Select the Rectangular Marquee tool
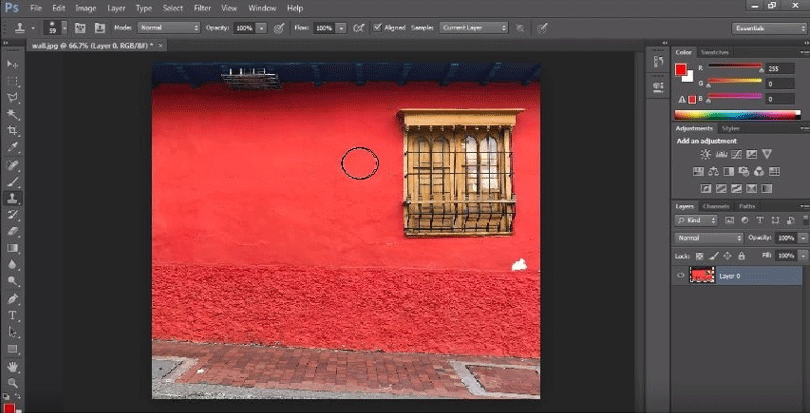810x413 pixels. (x=12, y=81)
